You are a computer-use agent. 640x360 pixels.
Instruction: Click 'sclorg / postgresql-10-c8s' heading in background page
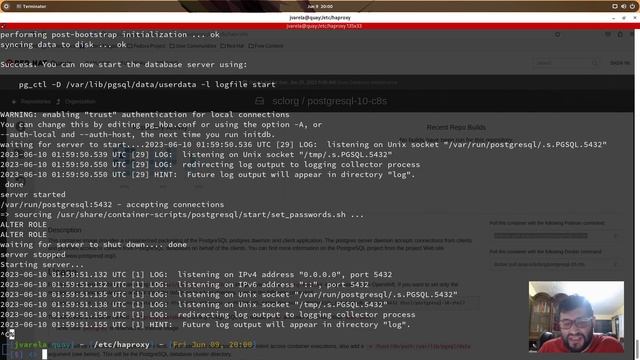pos(329,101)
